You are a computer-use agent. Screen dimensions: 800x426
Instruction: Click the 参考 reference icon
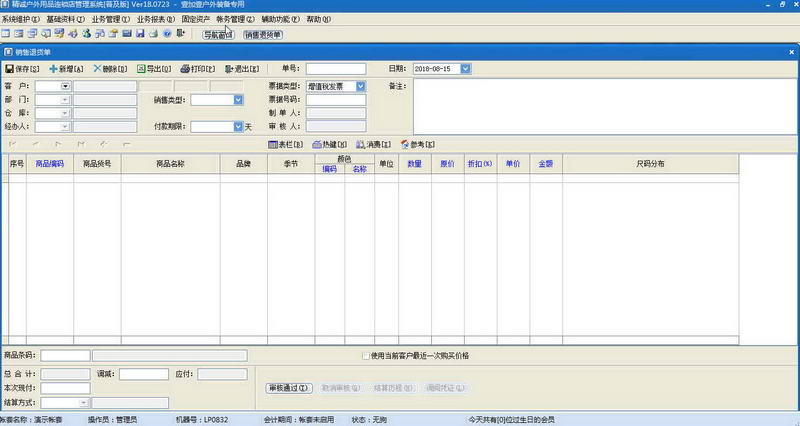pyautogui.click(x=405, y=145)
